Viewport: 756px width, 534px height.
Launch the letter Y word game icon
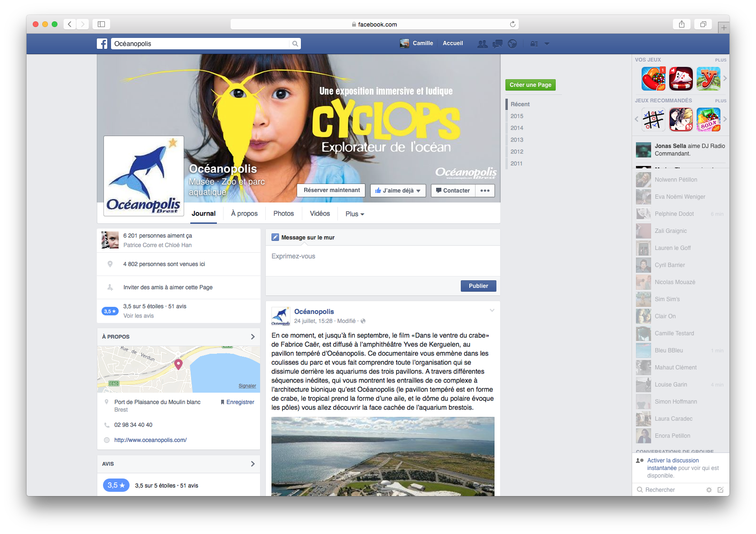pos(709,79)
